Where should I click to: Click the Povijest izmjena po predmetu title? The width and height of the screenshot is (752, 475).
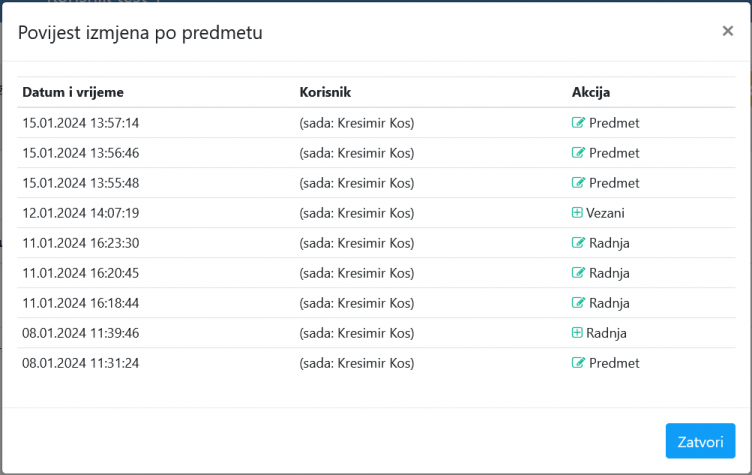click(140, 33)
